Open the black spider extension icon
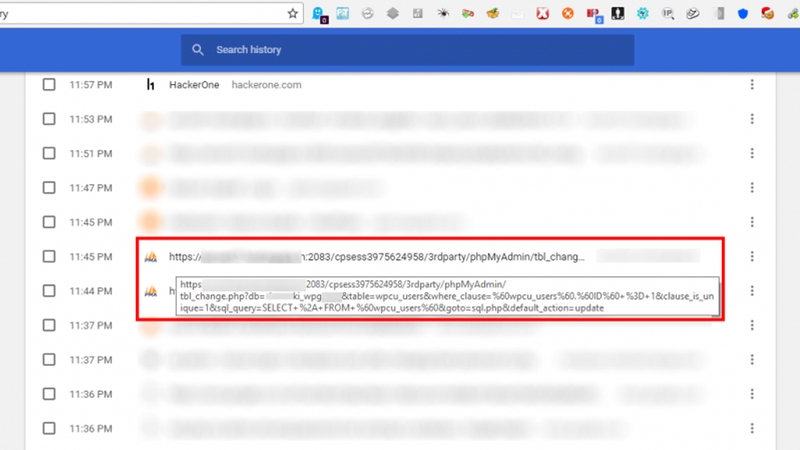 [x=443, y=13]
